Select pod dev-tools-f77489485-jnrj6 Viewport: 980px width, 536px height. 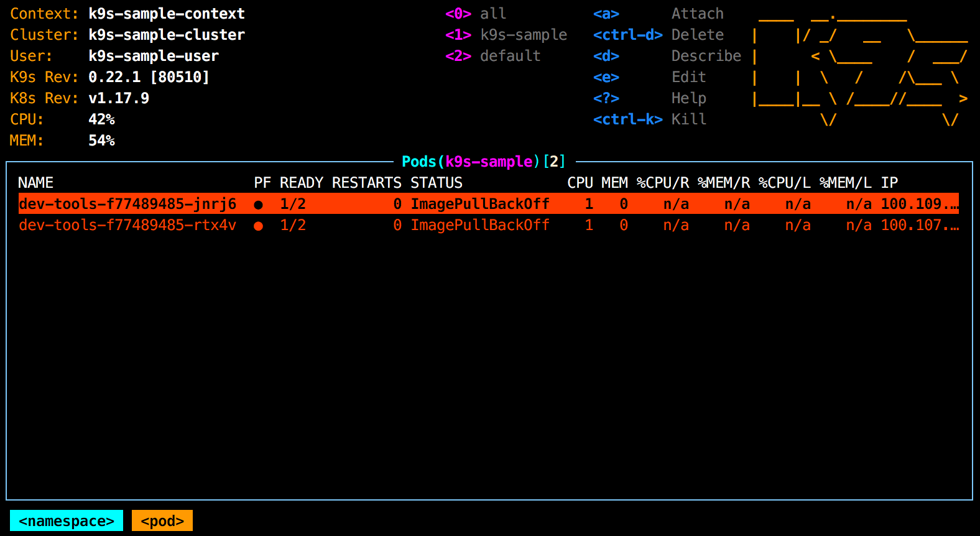(x=489, y=203)
